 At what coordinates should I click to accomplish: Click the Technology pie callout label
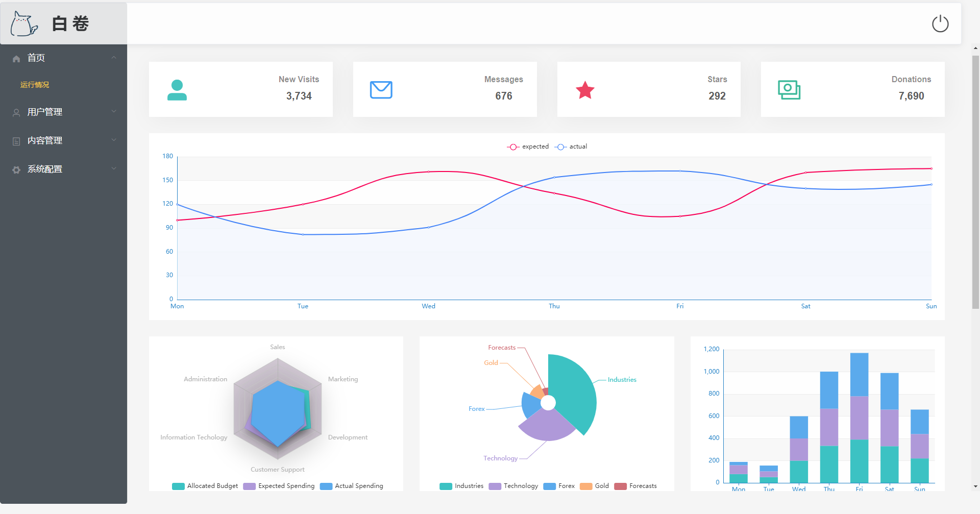(501, 458)
